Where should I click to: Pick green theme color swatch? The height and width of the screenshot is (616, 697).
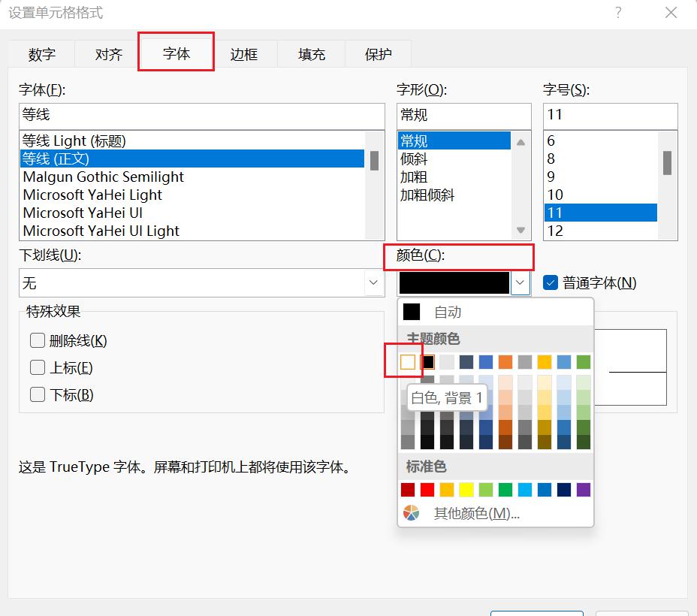584,362
